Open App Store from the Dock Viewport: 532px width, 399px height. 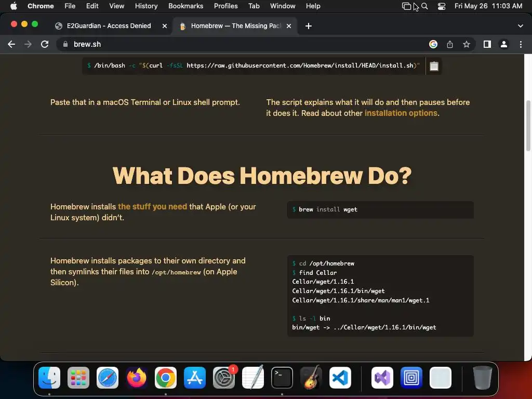point(195,378)
